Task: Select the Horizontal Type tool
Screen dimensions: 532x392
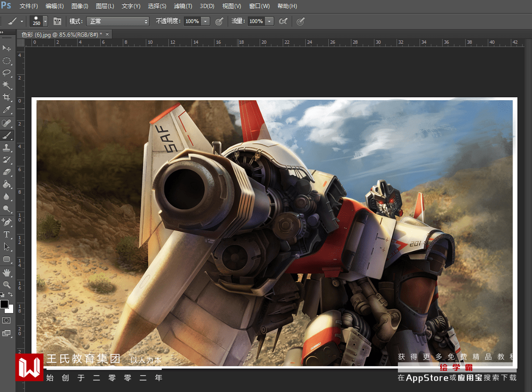Action: [x=7, y=234]
